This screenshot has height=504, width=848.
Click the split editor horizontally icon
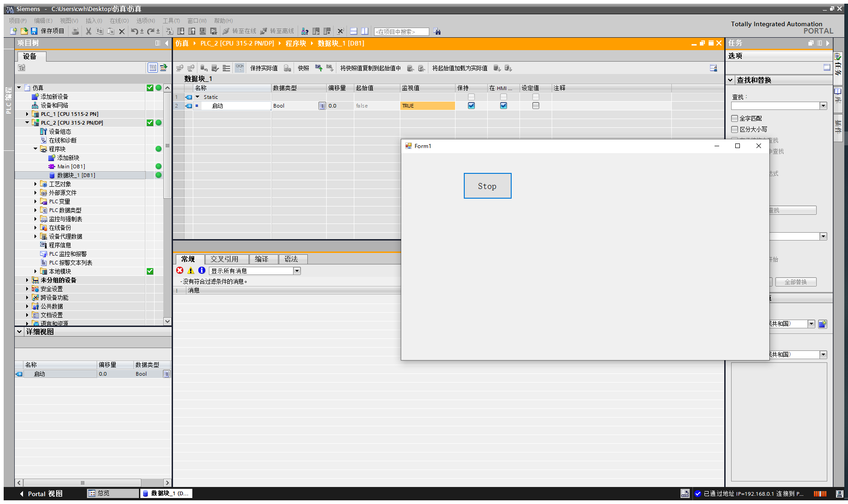(x=354, y=31)
